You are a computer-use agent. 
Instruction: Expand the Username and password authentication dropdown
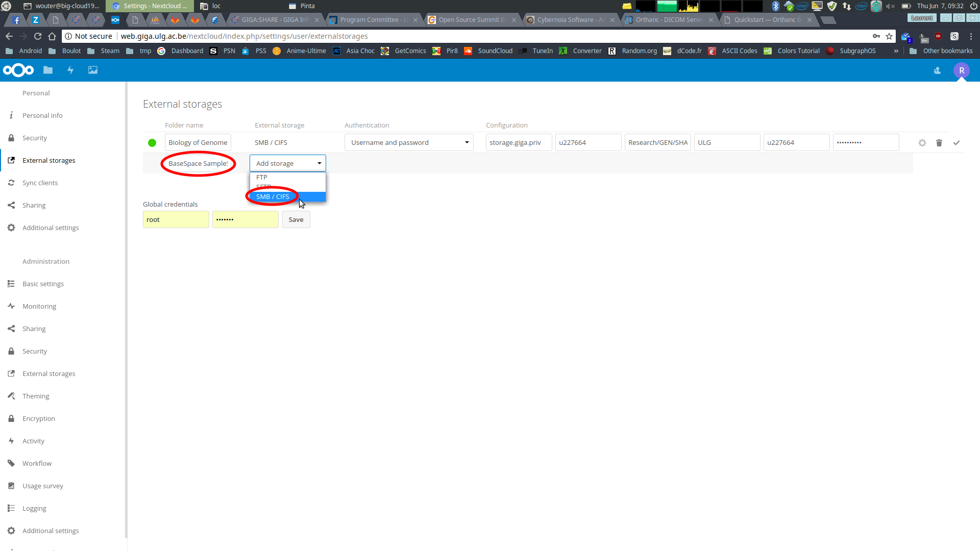(409, 142)
